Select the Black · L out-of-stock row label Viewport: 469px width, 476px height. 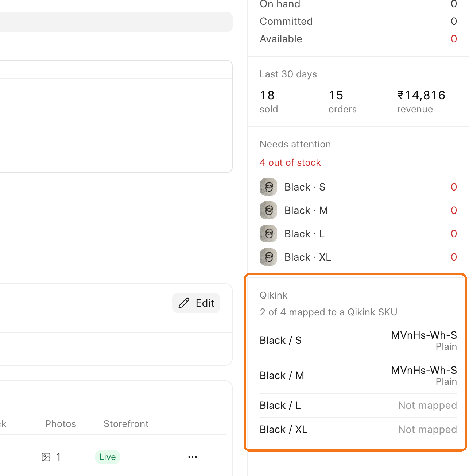305,234
